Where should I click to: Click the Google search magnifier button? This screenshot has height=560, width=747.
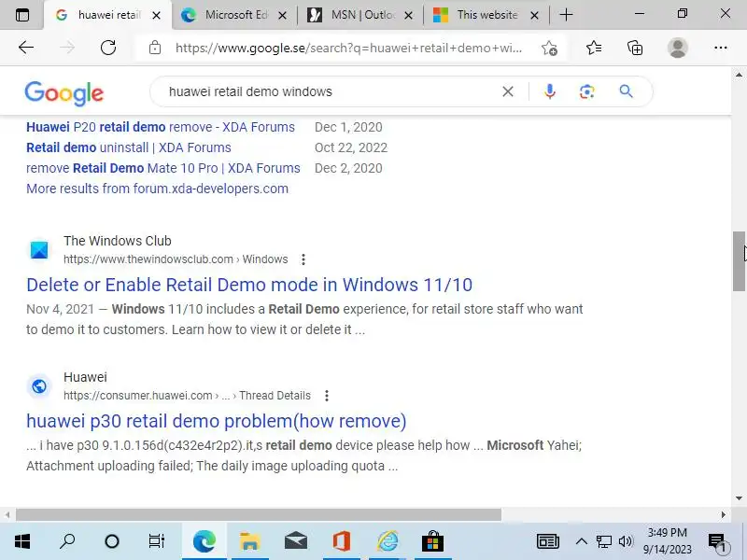(626, 91)
